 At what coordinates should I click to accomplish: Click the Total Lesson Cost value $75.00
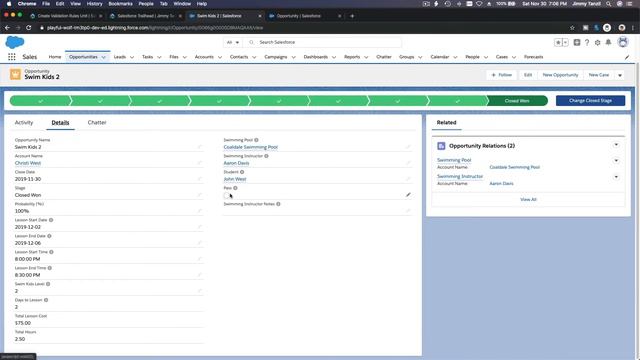23,323
